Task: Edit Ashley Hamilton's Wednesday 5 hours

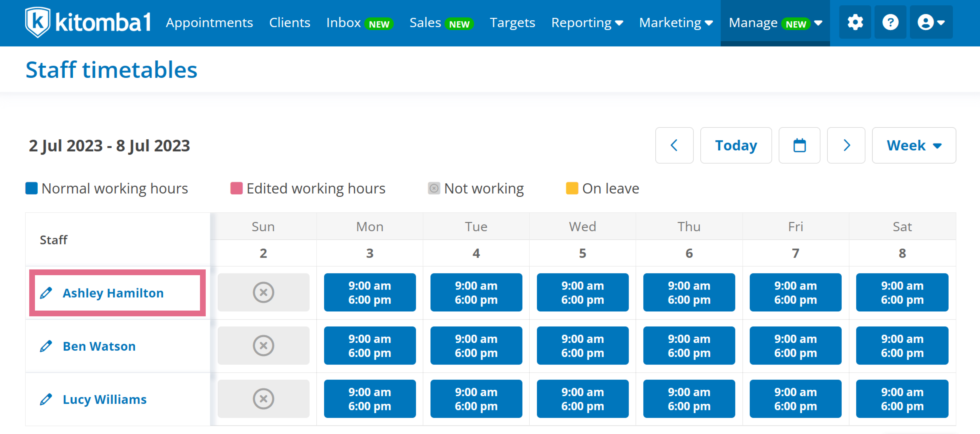Action: [582, 292]
